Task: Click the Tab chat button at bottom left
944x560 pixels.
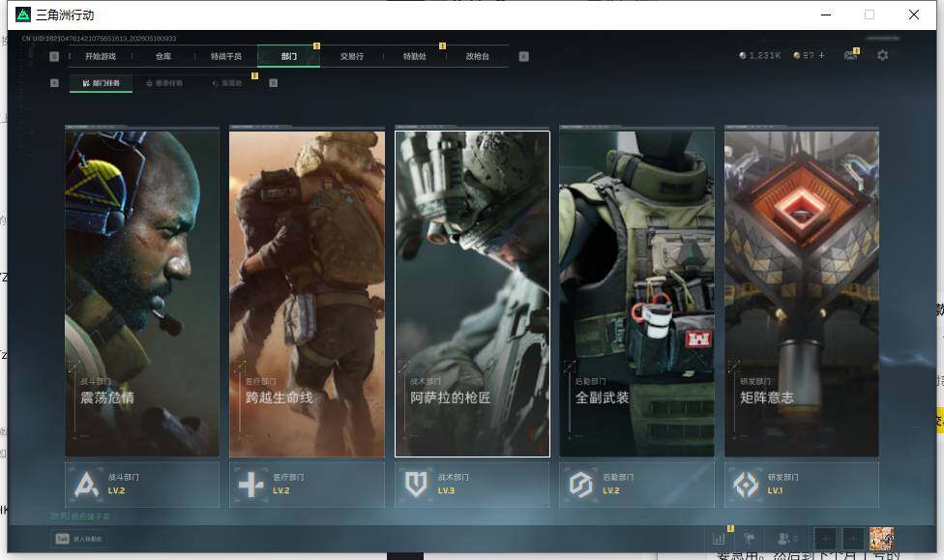Action: pyautogui.click(x=79, y=539)
